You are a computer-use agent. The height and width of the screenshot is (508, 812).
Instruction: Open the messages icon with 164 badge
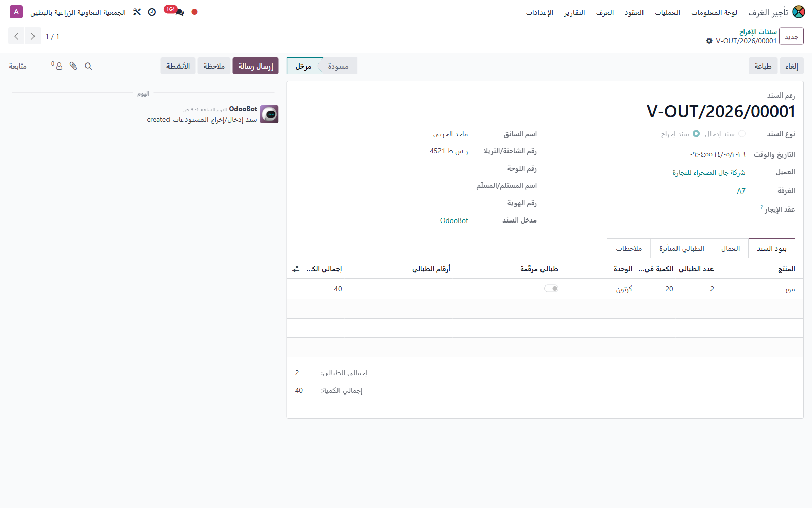[x=174, y=11]
